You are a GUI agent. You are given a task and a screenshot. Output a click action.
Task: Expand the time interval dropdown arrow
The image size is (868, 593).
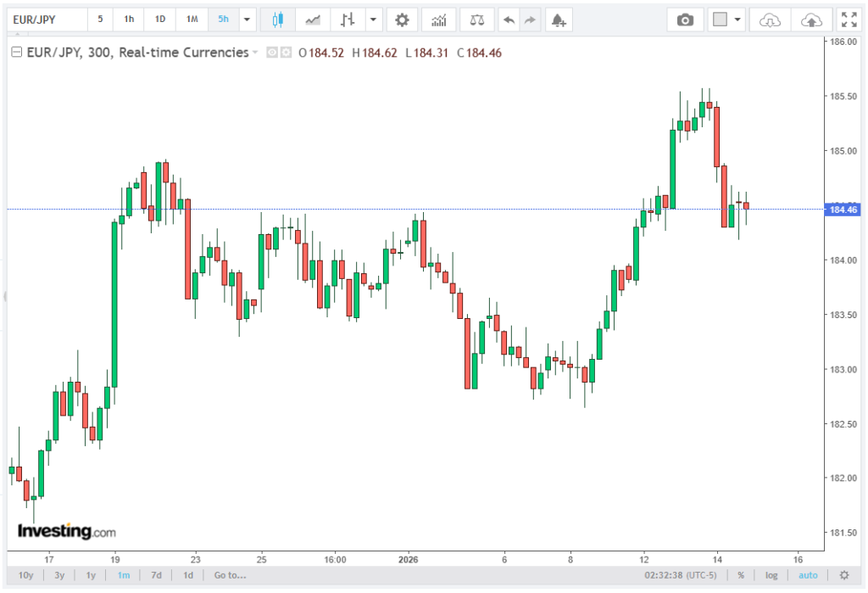(247, 20)
